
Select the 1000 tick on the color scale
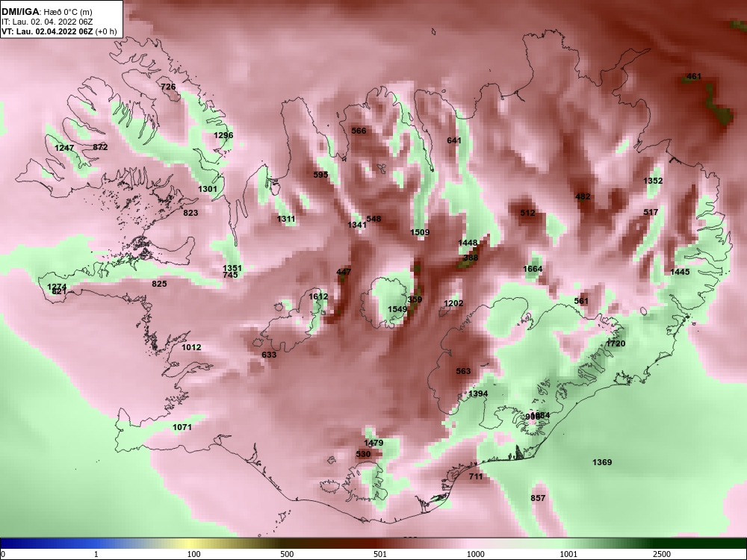coord(475,554)
